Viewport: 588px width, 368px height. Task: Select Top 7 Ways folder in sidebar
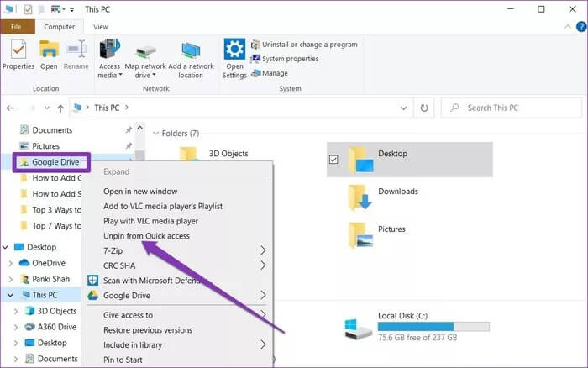point(50,226)
